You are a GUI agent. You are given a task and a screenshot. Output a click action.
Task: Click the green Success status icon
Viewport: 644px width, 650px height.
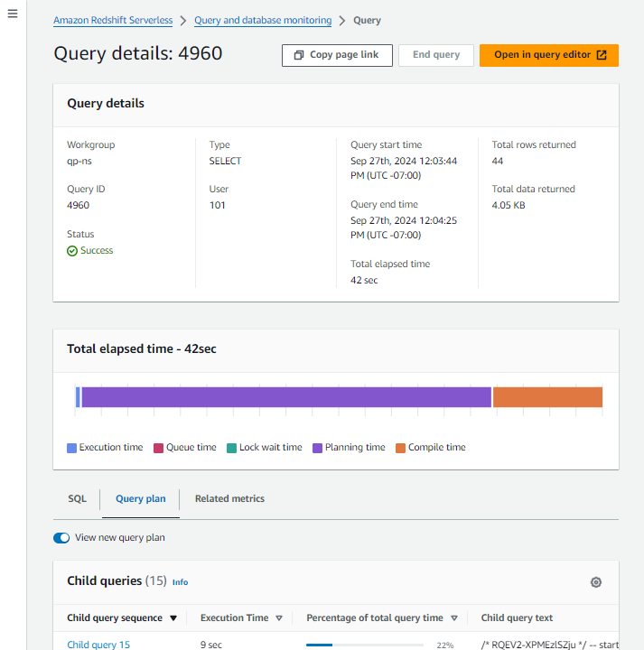72,251
